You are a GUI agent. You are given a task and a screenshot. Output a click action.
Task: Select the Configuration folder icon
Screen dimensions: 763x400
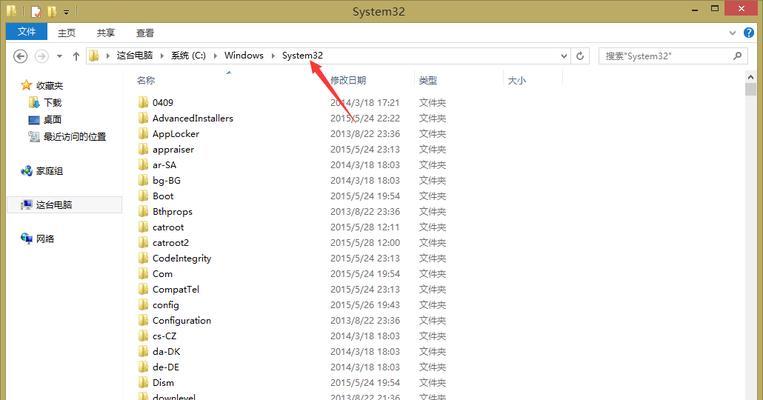pyautogui.click(x=143, y=320)
